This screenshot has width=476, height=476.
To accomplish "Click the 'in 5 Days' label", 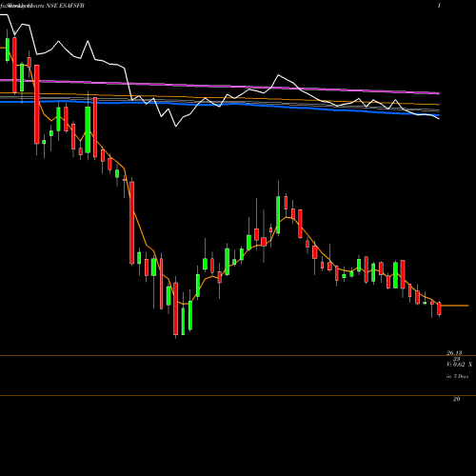I will coord(457,376).
